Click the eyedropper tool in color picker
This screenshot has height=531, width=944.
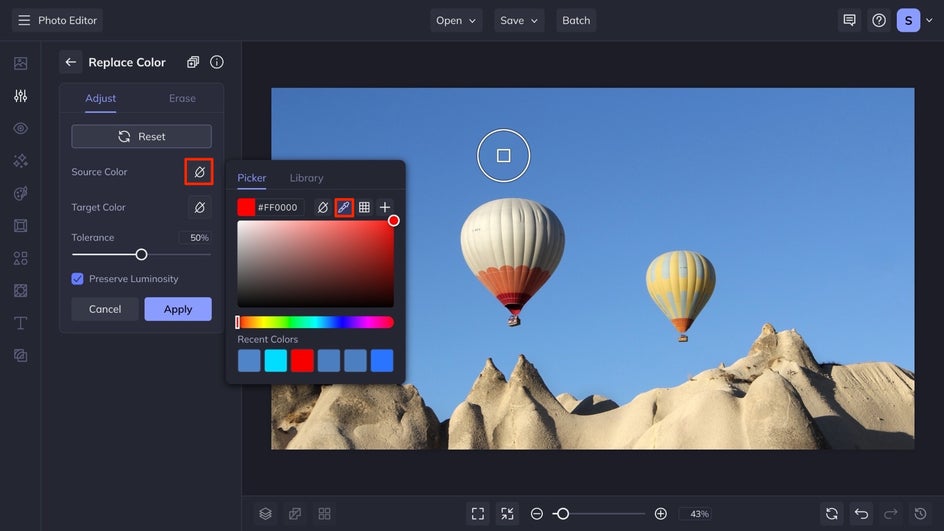tap(343, 207)
